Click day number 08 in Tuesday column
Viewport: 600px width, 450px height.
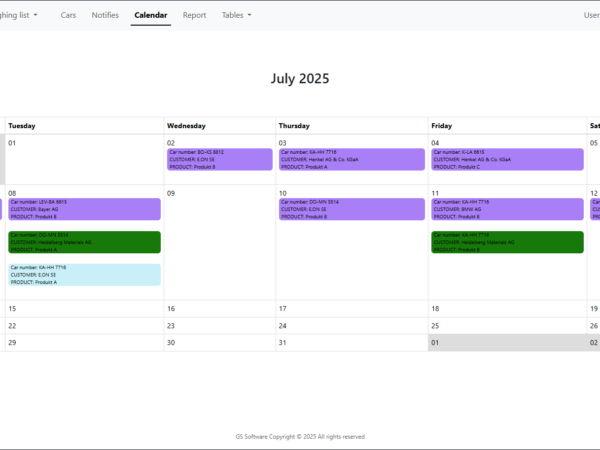[12, 194]
